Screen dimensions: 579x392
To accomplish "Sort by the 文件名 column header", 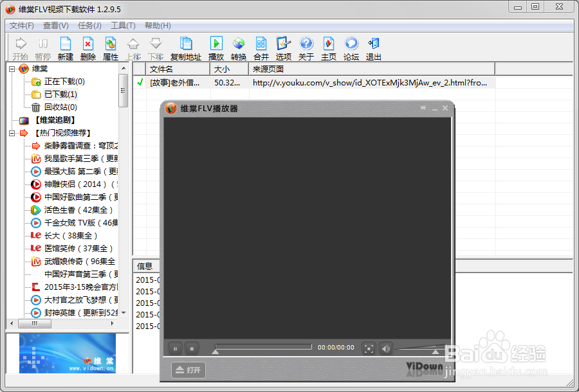I will pyautogui.click(x=178, y=69).
